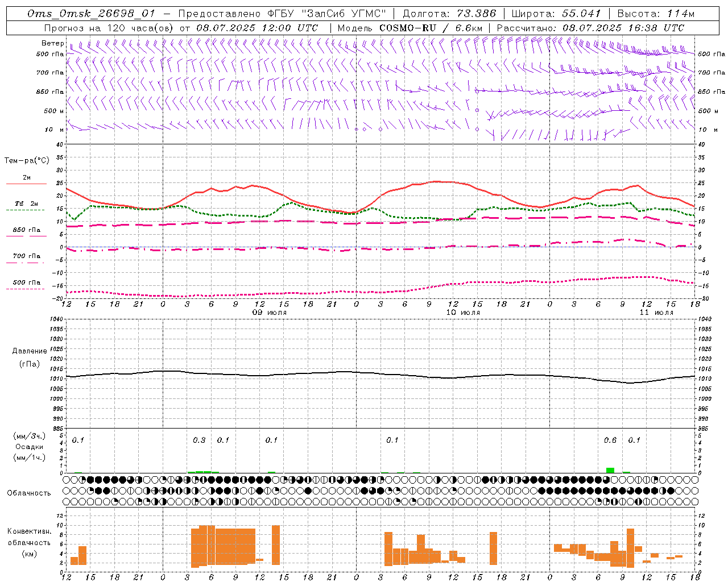Click the Долгота: 73.386 value
728x582 pixels.
449,14
